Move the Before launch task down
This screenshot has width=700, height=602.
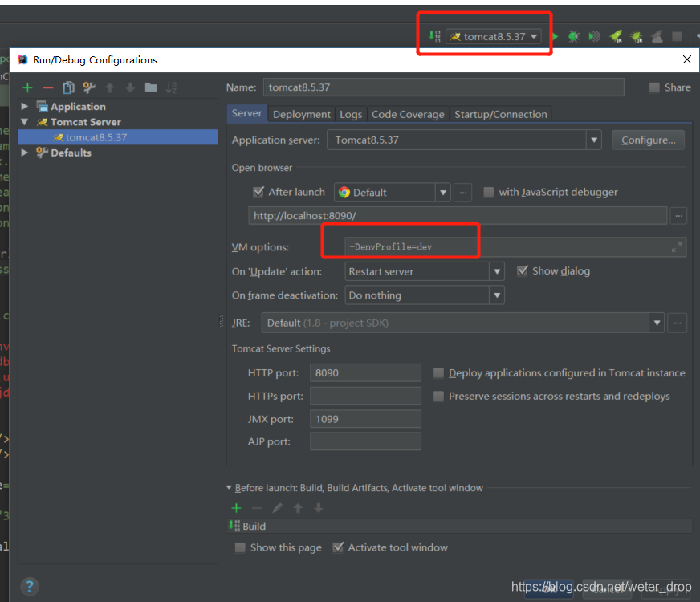(x=319, y=508)
